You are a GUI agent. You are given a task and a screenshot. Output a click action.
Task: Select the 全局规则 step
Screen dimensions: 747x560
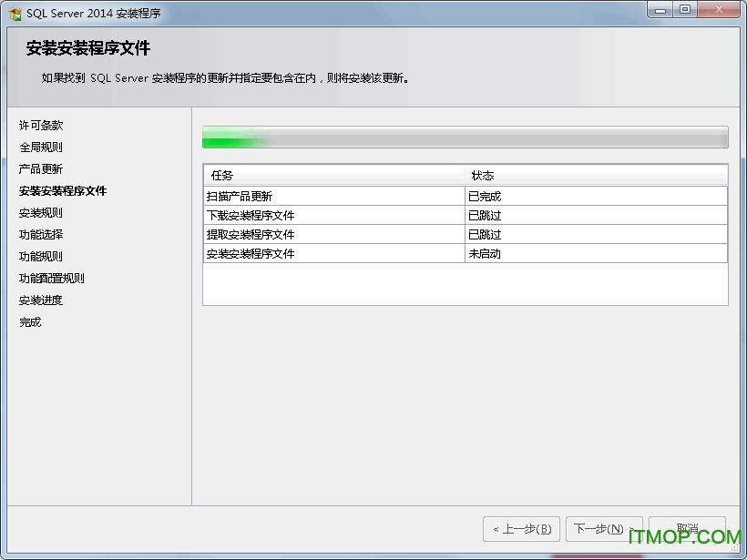[x=40, y=147]
